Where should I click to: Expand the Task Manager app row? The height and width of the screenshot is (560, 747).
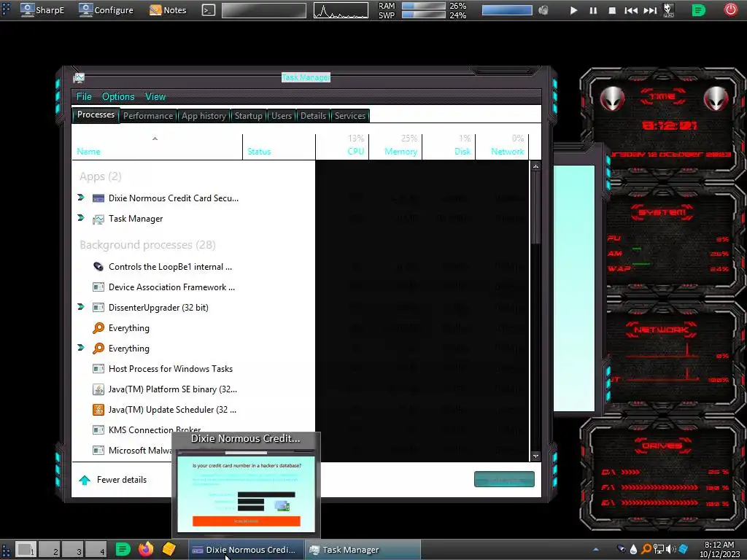tap(80, 218)
